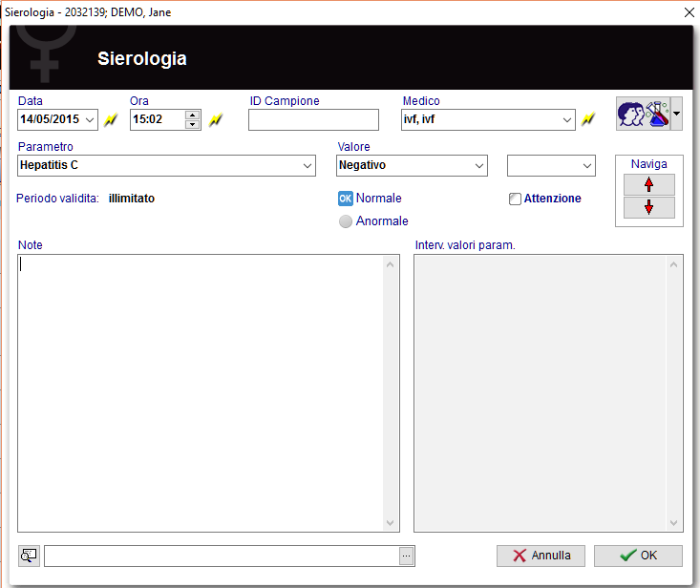Close the Sierologia window
The height and width of the screenshot is (588, 700).
tap(689, 12)
